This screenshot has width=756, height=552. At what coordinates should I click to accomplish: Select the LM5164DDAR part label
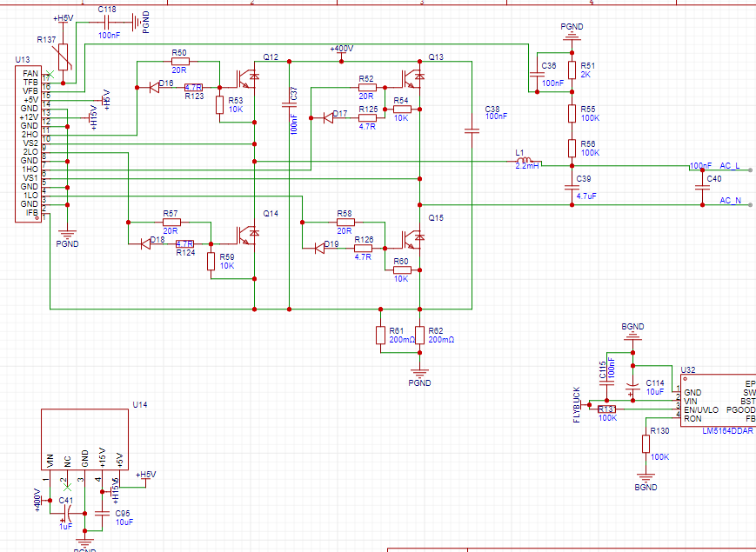727,429
